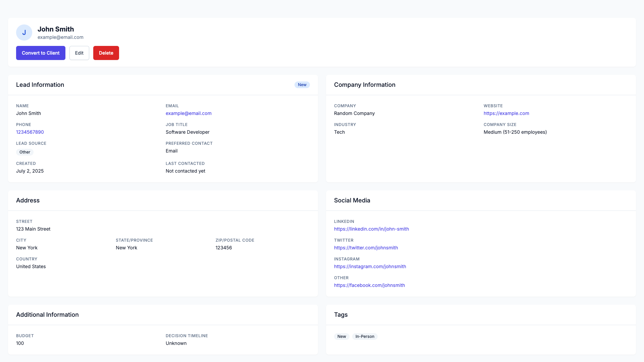Click the PREFERRED CONTACT field label
This screenshot has height=362, width=644.
[189, 143]
